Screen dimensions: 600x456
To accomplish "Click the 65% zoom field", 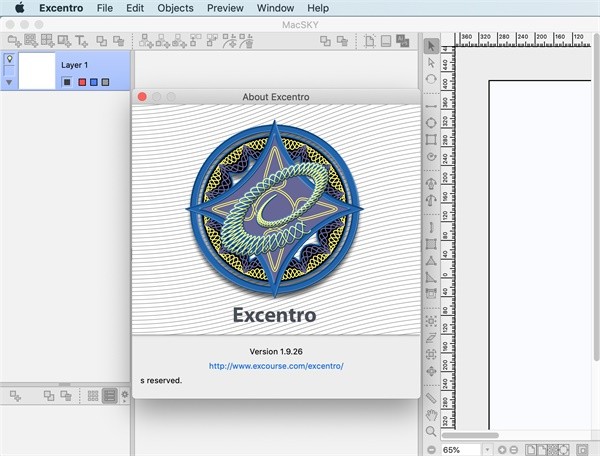I will click(461, 450).
